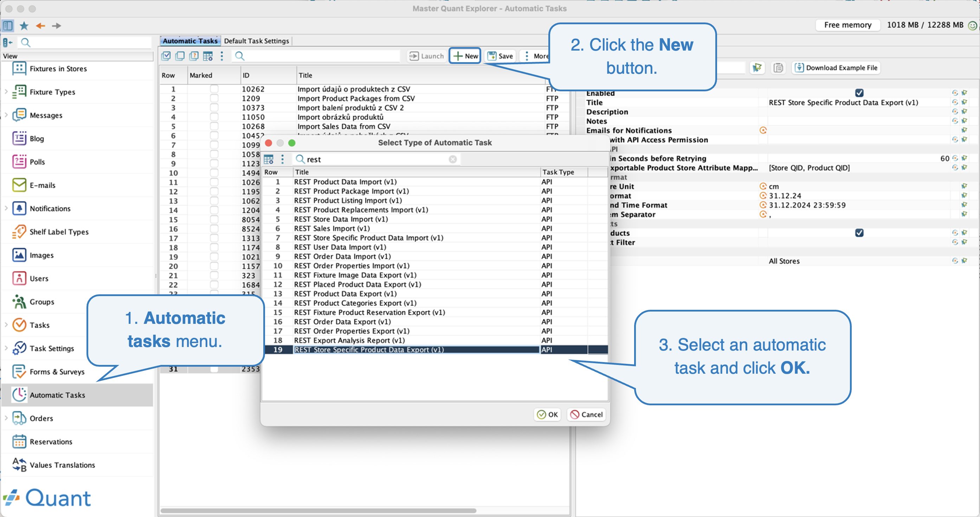Sort task table by Marked column
The height and width of the screenshot is (517, 980).
pos(214,75)
